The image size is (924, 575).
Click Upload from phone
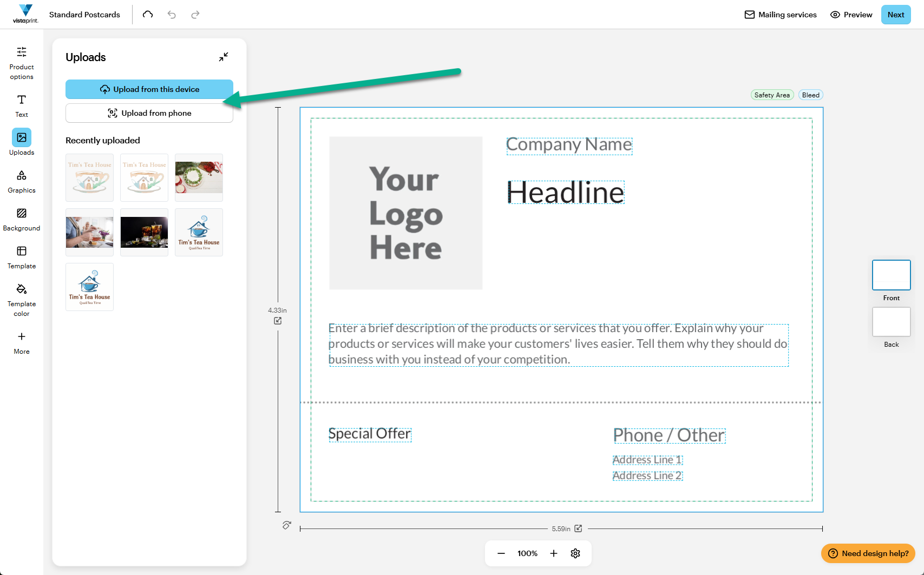tap(149, 113)
